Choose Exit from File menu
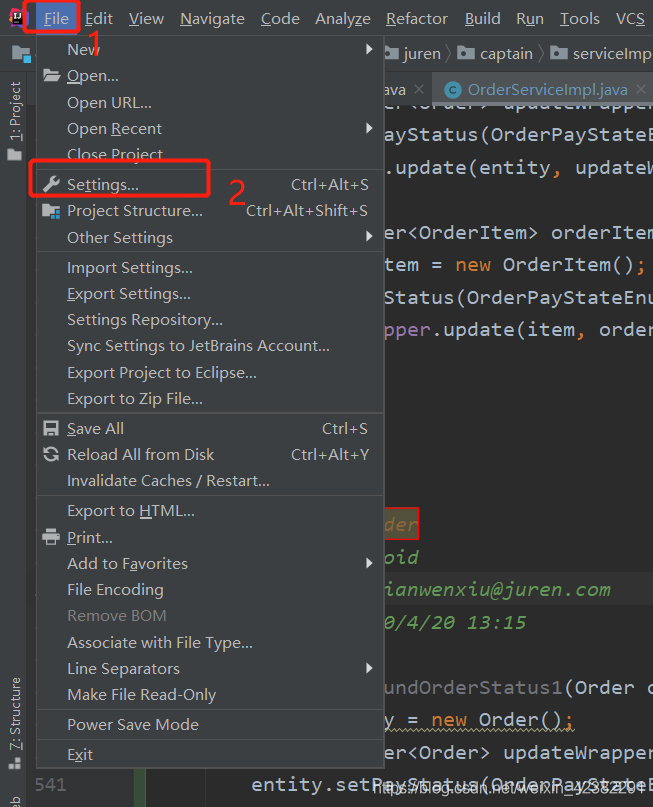Viewport: 653px width, 807px height. (210, 754)
